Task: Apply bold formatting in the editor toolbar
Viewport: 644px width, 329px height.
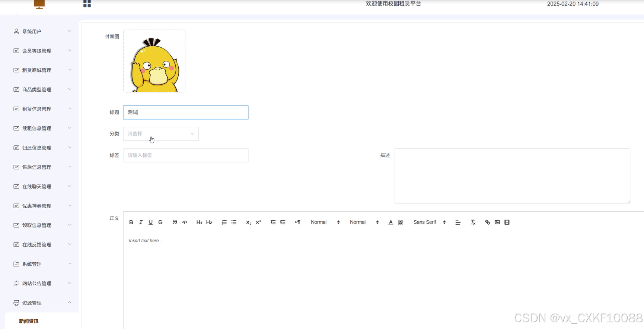Action: point(131,222)
